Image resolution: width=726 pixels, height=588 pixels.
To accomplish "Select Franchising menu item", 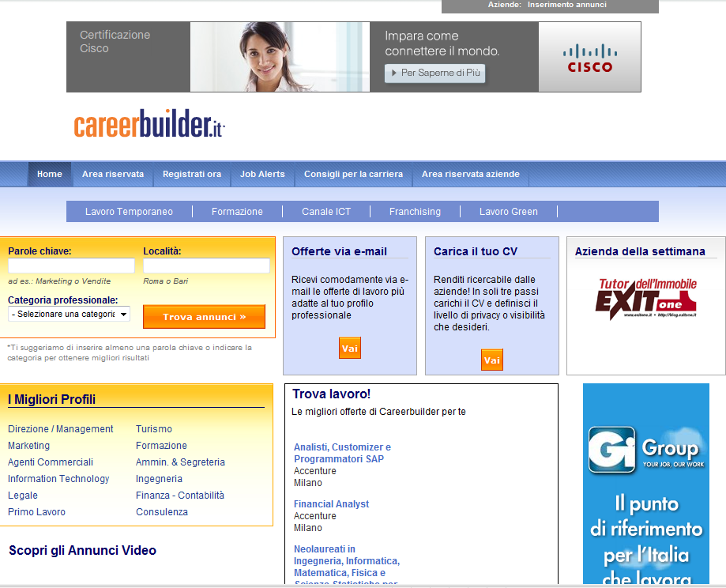I will point(415,212).
